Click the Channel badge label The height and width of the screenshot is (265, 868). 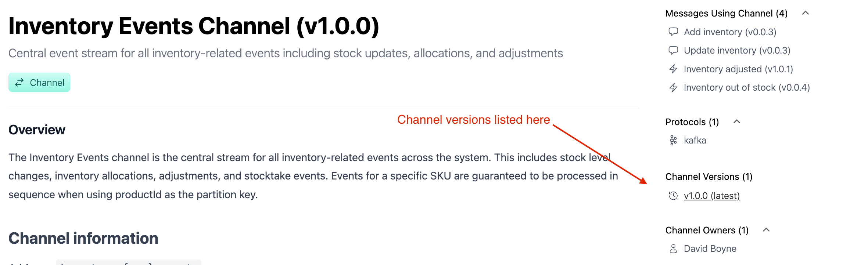47,83
